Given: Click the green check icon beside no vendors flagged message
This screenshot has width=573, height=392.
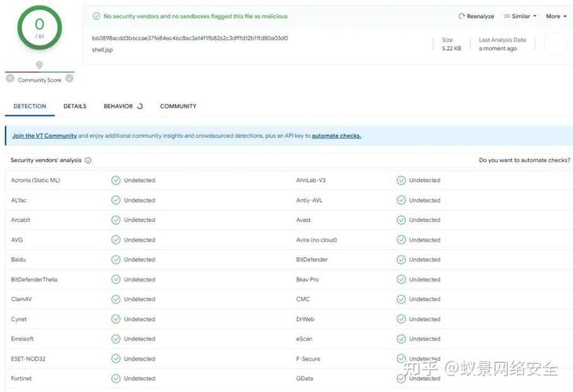Looking at the screenshot, I should coord(97,16).
